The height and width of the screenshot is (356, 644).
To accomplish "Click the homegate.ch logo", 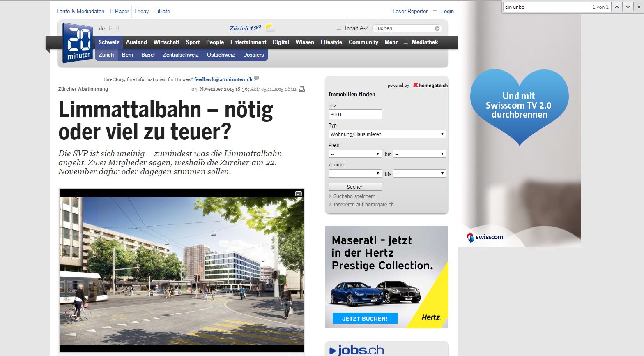I will 430,85.
